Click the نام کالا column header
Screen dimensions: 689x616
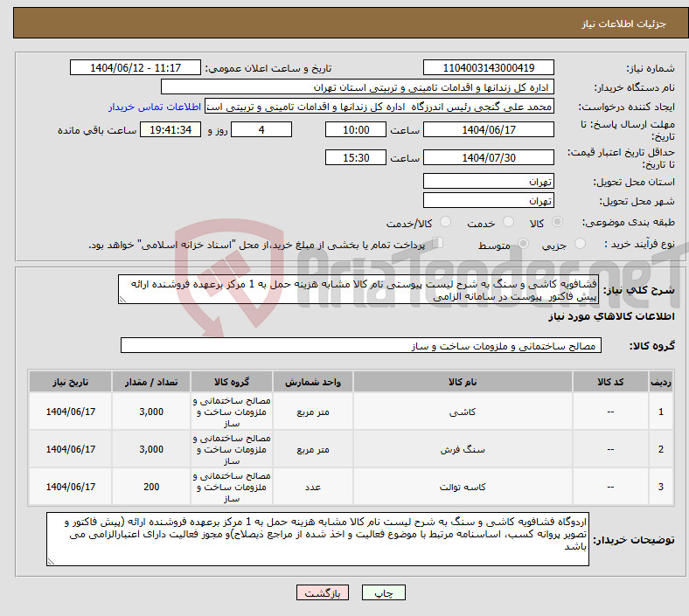click(463, 382)
